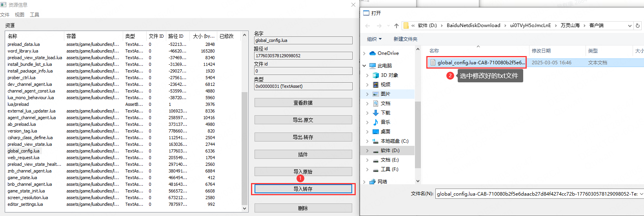Screen dimensions: 644x216
Task: Click the 文档 folder icon
Action: (376, 103)
